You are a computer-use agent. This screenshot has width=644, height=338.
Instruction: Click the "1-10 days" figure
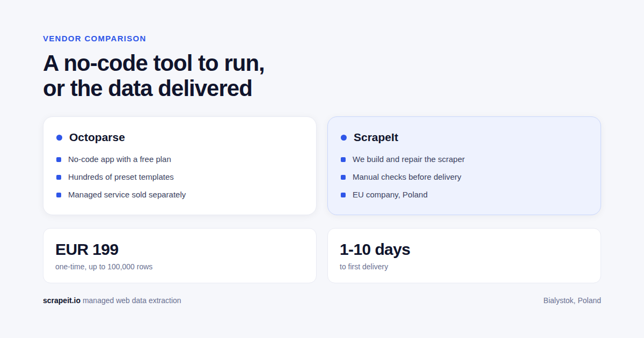pos(375,249)
